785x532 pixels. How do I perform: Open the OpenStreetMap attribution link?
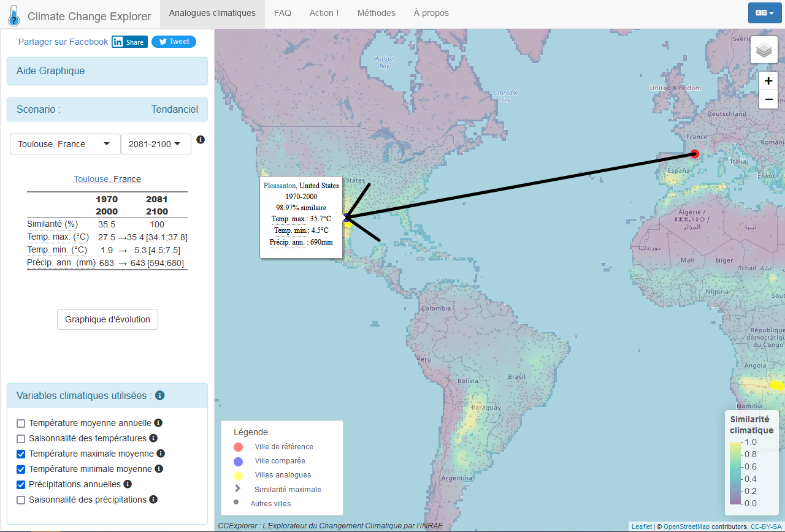pyautogui.click(x=687, y=526)
